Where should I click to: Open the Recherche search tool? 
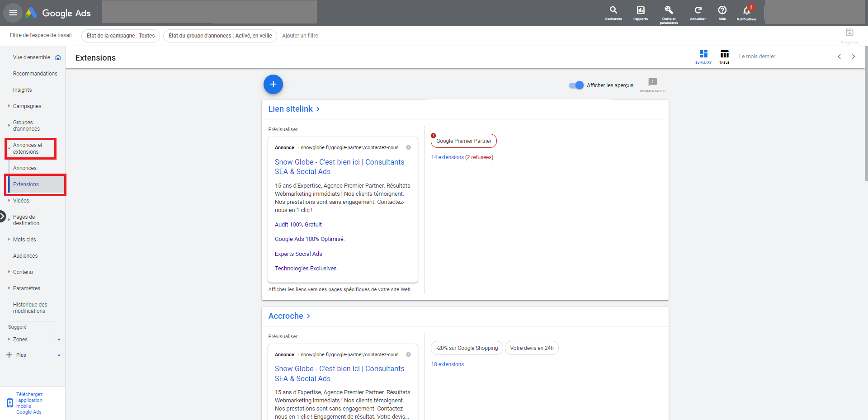point(613,13)
